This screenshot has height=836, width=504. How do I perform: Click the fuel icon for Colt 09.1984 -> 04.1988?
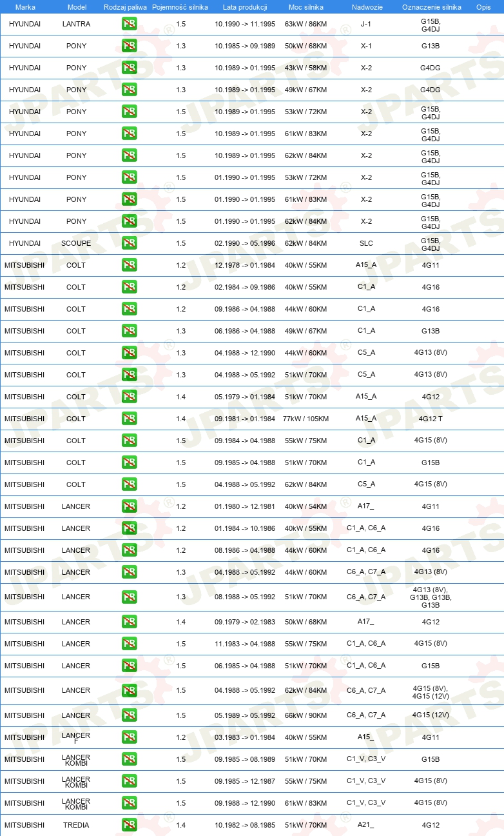pos(129,441)
